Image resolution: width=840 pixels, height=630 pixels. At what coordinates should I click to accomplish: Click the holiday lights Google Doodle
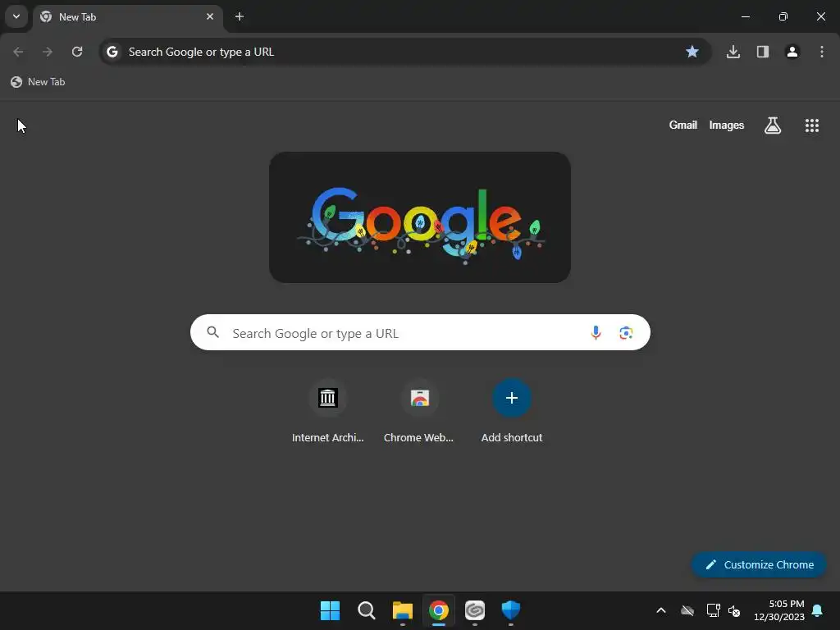coord(420,217)
